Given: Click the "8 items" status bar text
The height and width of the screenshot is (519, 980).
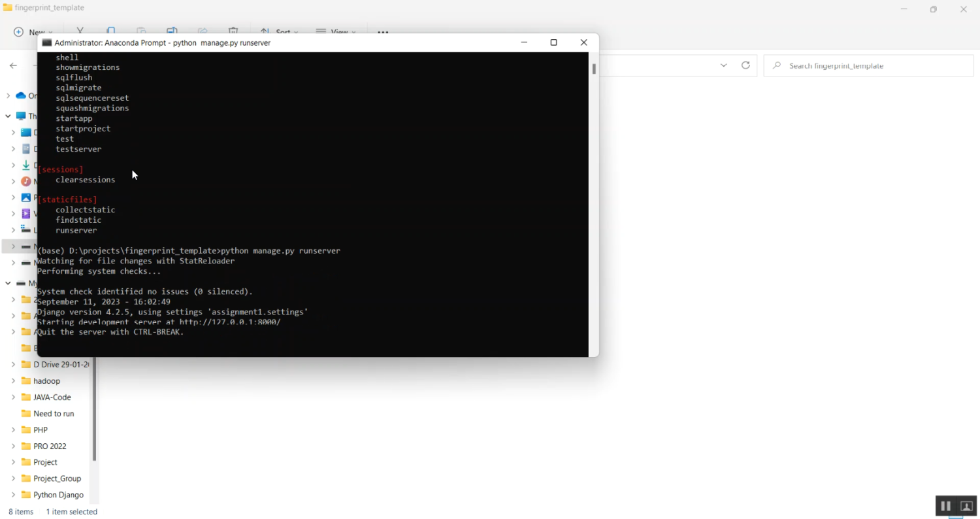Looking at the screenshot, I should [x=21, y=512].
